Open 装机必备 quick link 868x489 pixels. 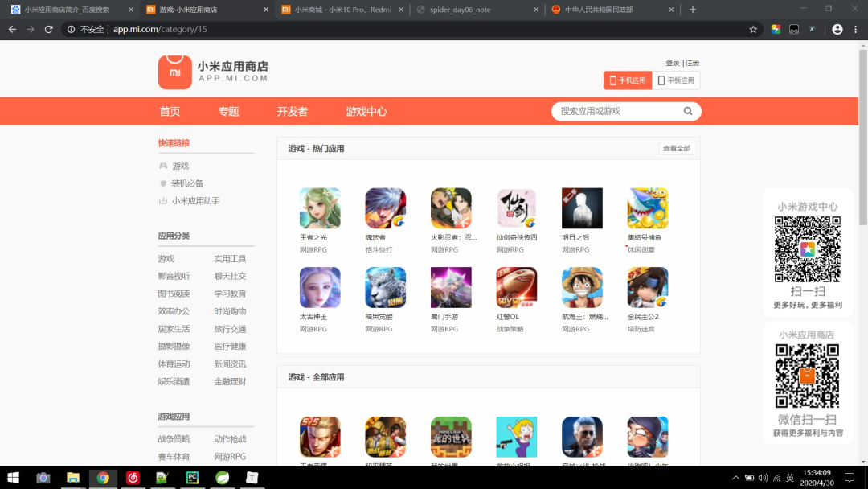(187, 183)
